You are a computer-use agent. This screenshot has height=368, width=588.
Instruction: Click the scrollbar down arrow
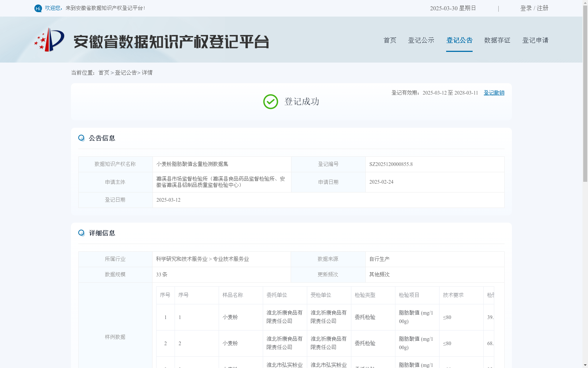coord(585,365)
